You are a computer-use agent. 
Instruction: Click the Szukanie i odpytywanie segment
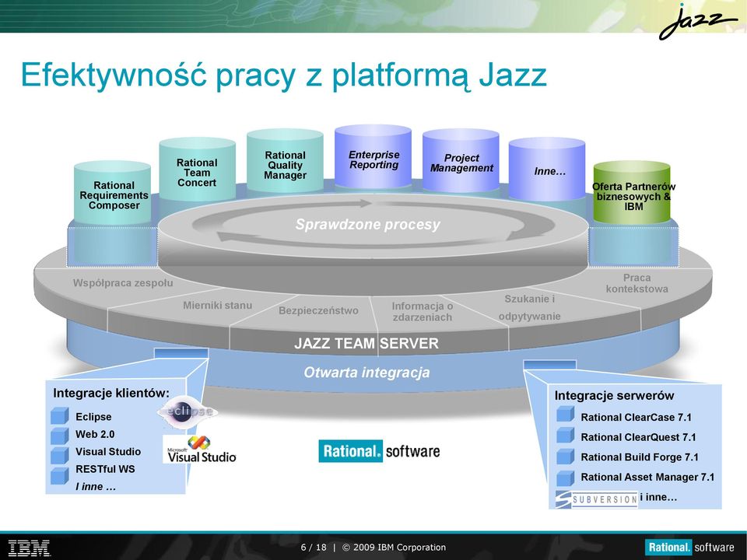click(x=529, y=308)
